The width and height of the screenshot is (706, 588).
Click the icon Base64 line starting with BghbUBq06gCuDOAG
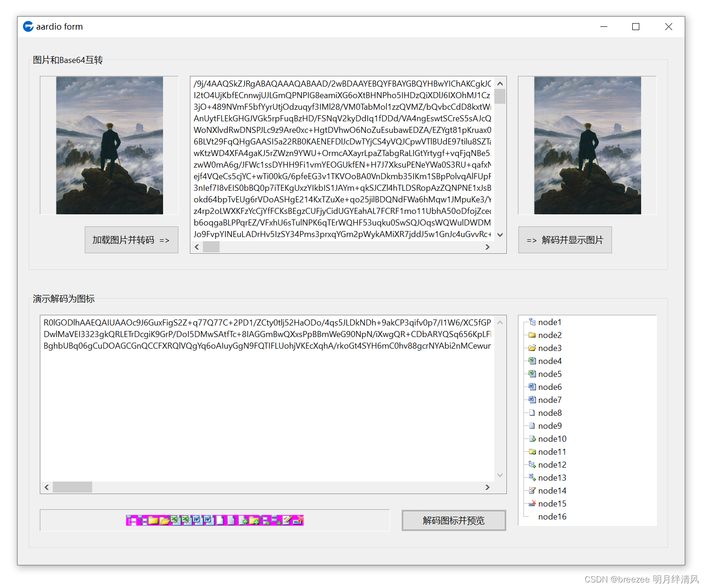pos(267,346)
